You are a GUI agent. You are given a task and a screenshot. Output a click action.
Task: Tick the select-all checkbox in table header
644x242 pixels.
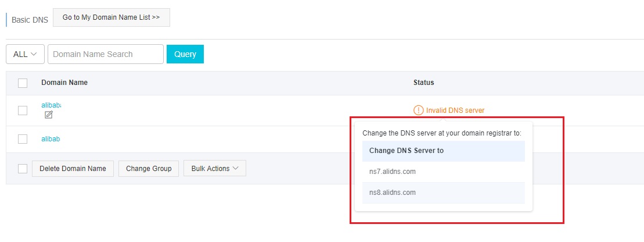pyautogui.click(x=23, y=83)
